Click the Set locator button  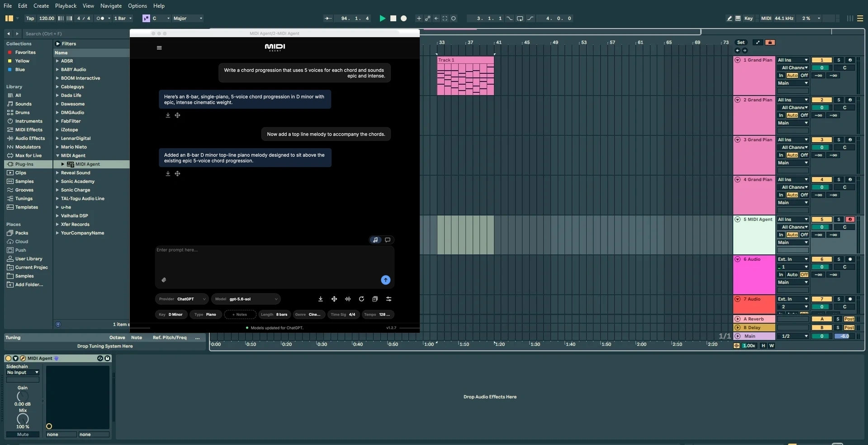pos(741,43)
